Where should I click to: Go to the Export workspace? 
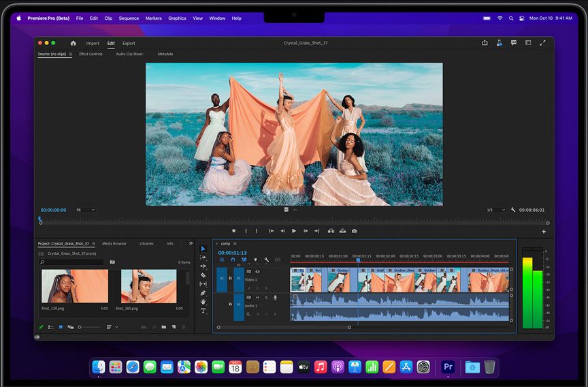[x=129, y=43]
